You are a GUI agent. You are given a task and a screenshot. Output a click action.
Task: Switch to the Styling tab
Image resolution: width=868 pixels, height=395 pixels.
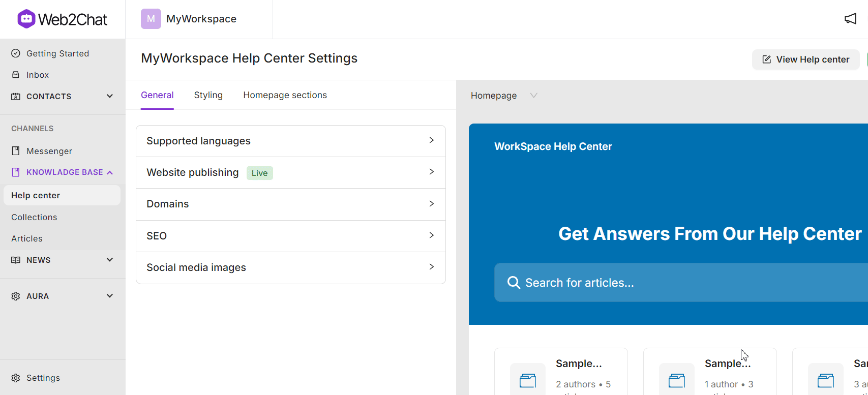tap(208, 95)
